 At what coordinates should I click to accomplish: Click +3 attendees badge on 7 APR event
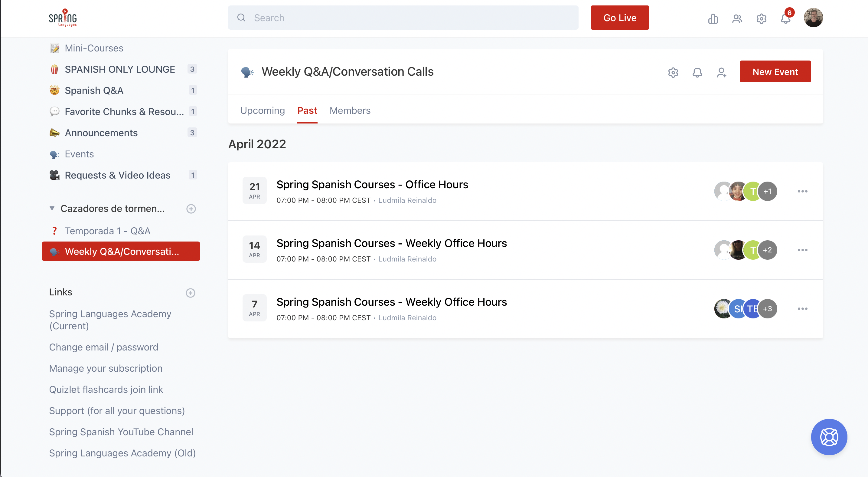(768, 308)
